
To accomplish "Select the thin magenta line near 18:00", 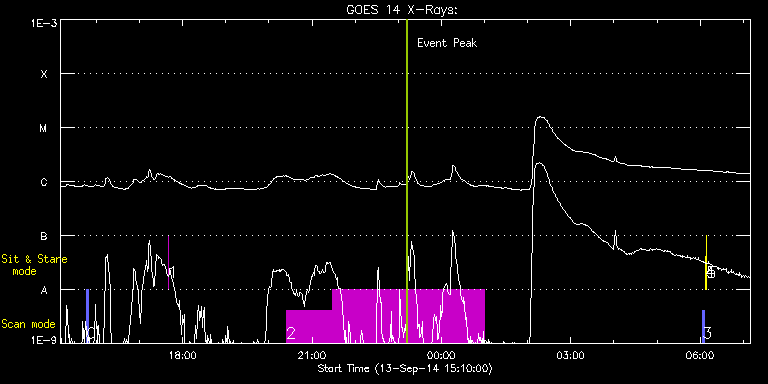I will [168, 263].
